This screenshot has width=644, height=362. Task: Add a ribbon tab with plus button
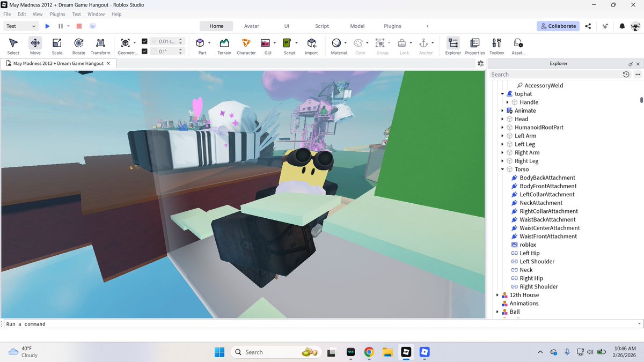(x=428, y=26)
